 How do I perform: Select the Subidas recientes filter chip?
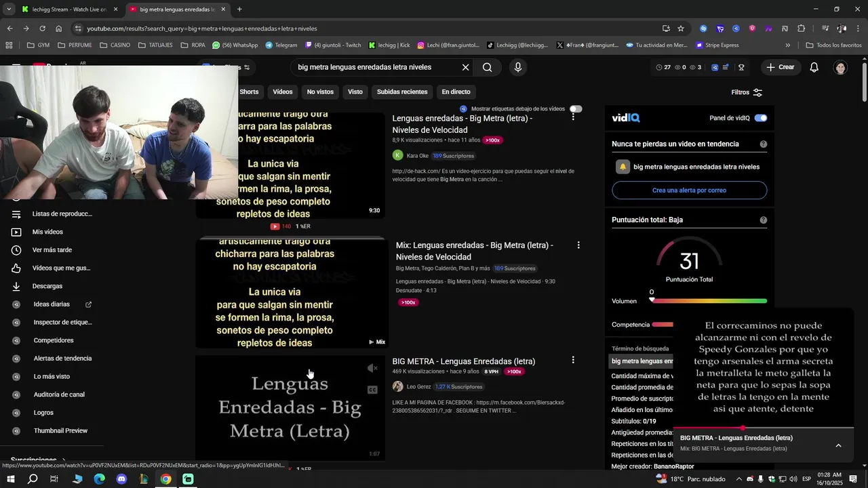(402, 92)
